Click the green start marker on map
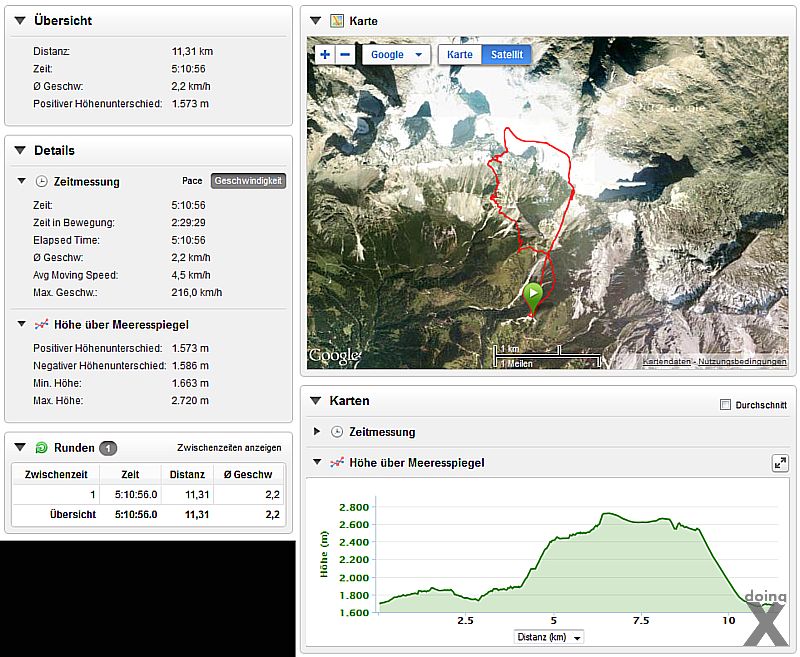The width and height of the screenshot is (800, 657). tap(533, 295)
